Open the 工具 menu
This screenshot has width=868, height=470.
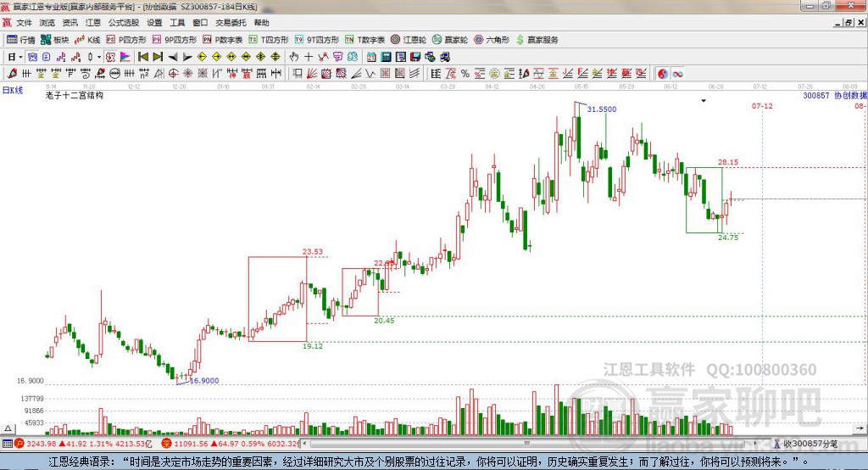point(177,23)
